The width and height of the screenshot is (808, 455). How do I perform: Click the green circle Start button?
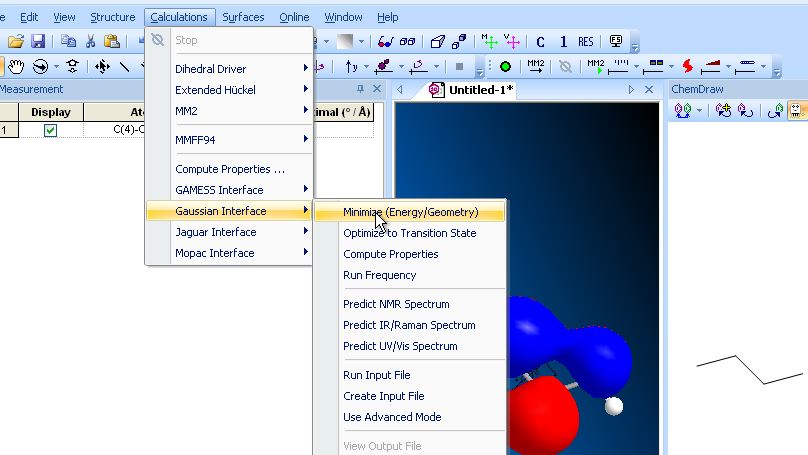pos(506,66)
